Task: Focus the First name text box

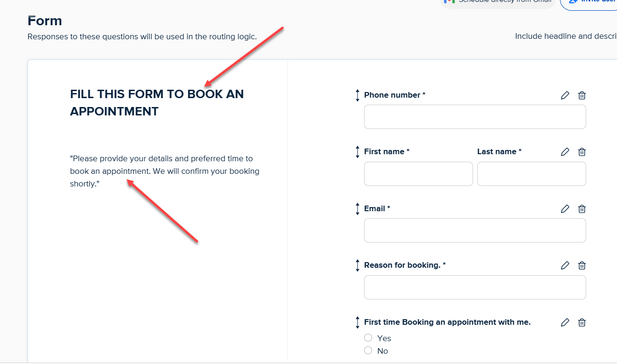Action: [x=418, y=174]
